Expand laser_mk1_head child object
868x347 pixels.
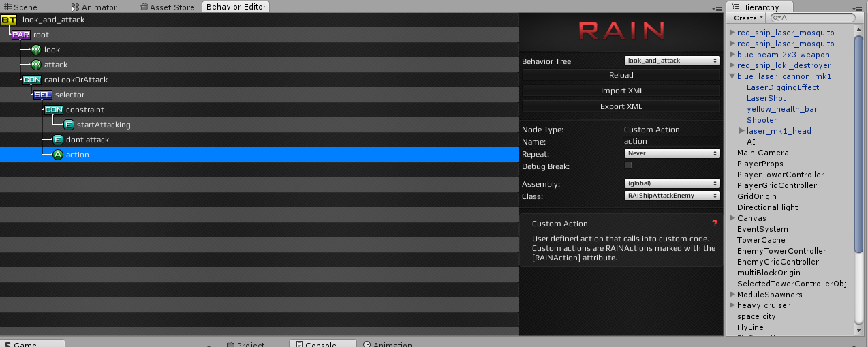click(x=742, y=131)
